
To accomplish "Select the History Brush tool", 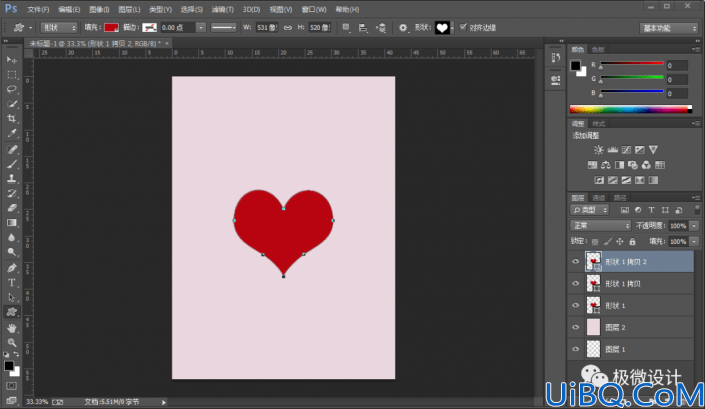I will click(x=12, y=193).
